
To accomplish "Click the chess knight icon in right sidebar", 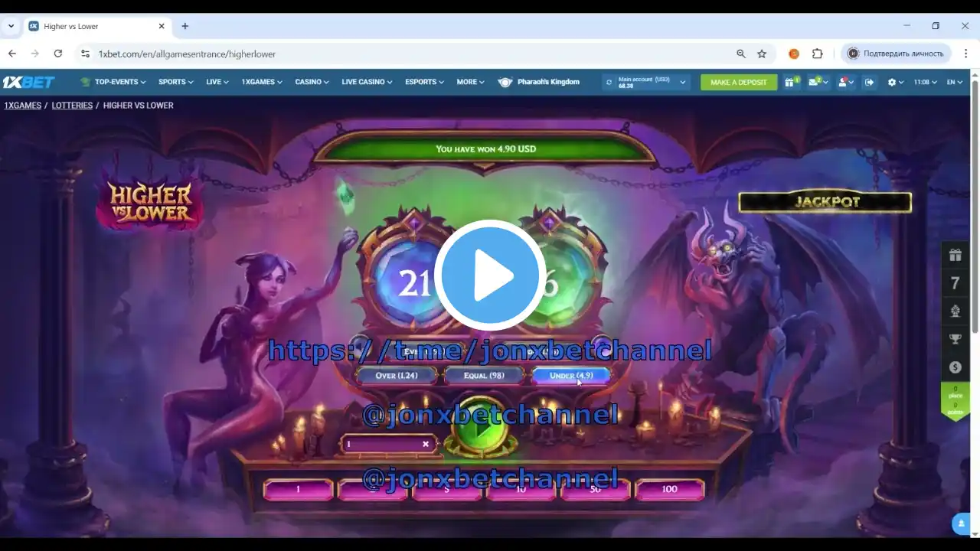I will (955, 311).
